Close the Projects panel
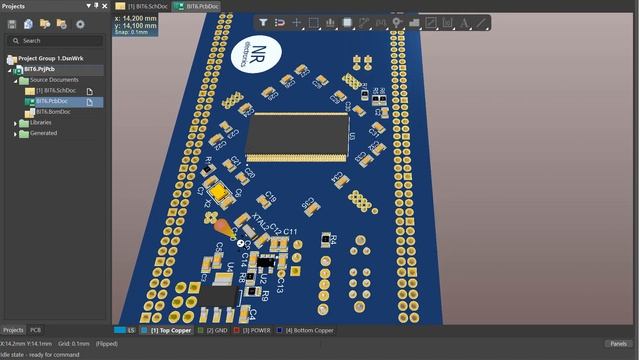Viewport: 640px width, 360px height. pos(104,6)
